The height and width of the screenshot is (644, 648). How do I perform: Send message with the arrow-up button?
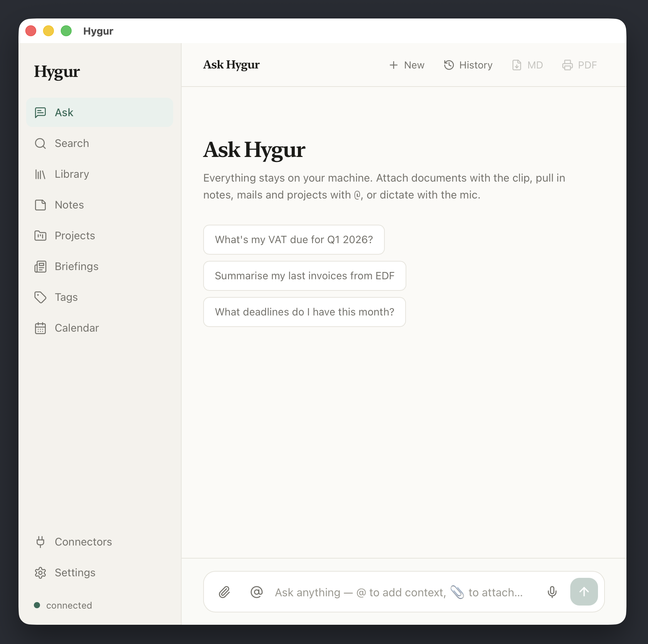point(584,592)
